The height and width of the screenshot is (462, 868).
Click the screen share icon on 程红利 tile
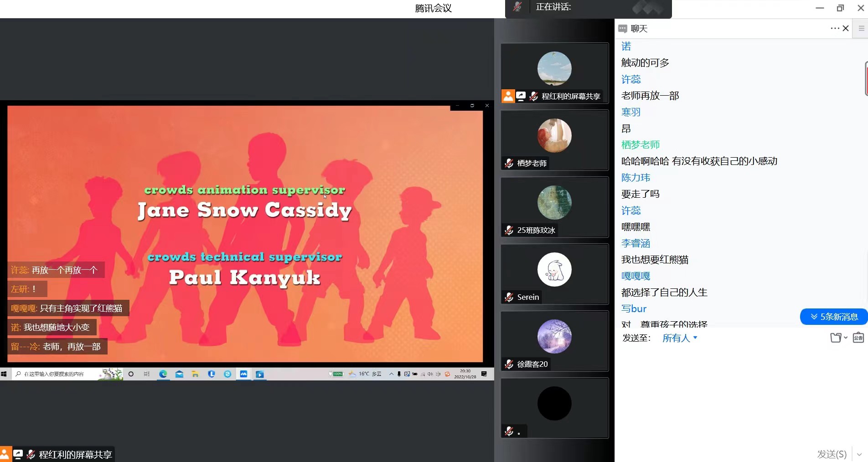tap(521, 96)
